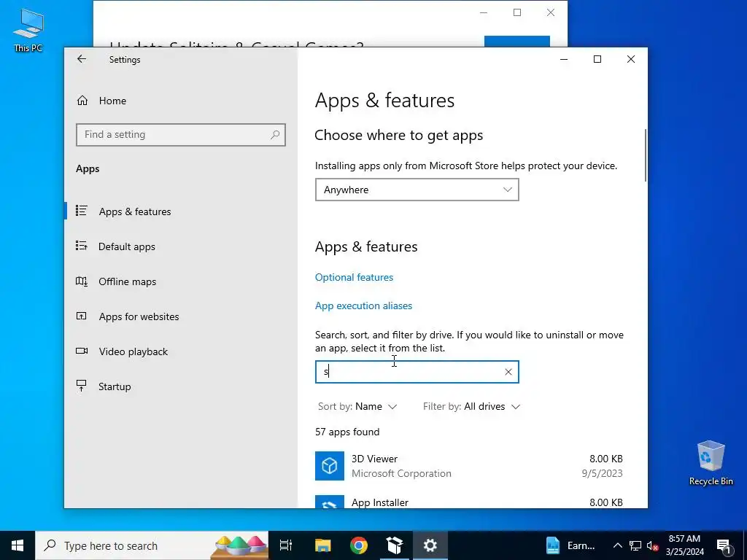Viewport: 747px width, 560px height.
Task: Open Task View from the taskbar
Action: tap(286, 545)
